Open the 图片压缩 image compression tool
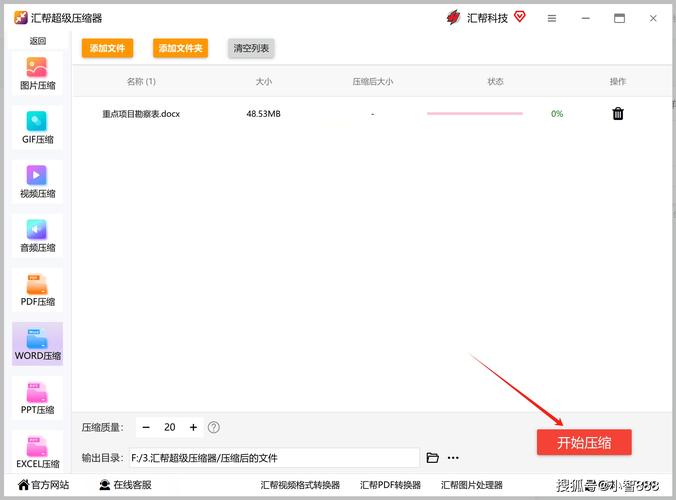This screenshot has height=500, width=676. 38,74
